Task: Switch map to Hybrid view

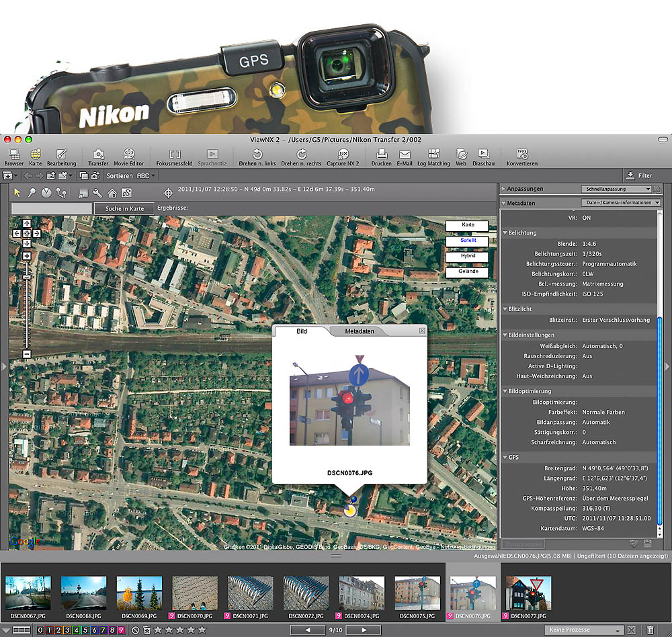Action: (x=468, y=256)
